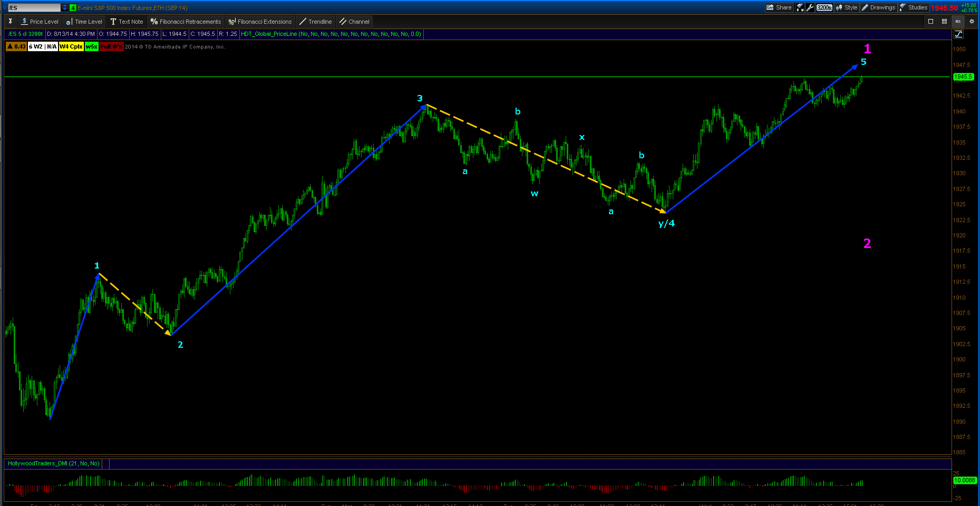Click the green w5x label
Viewport: 980px width, 506px height.
pyautogui.click(x=92, y=46)
